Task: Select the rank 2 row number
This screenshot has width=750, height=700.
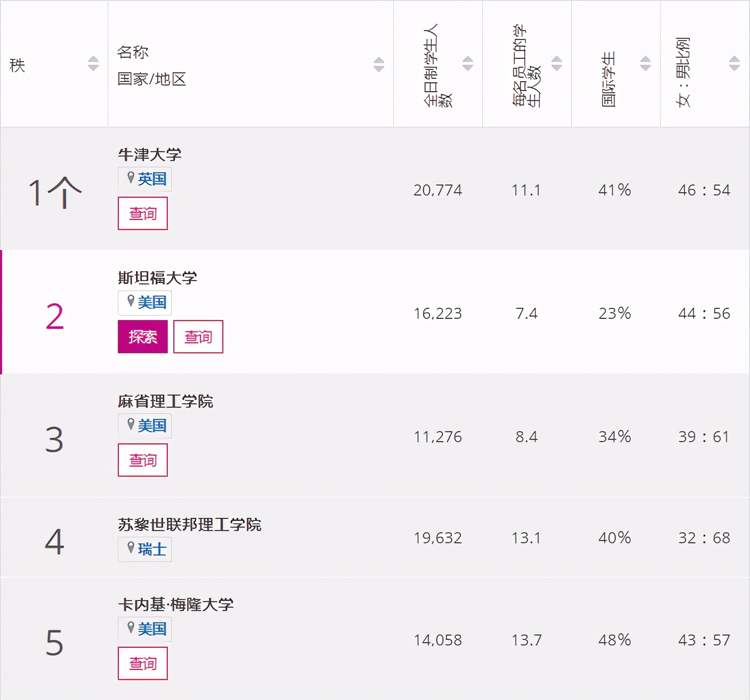Action: click(x=54, y=317)
